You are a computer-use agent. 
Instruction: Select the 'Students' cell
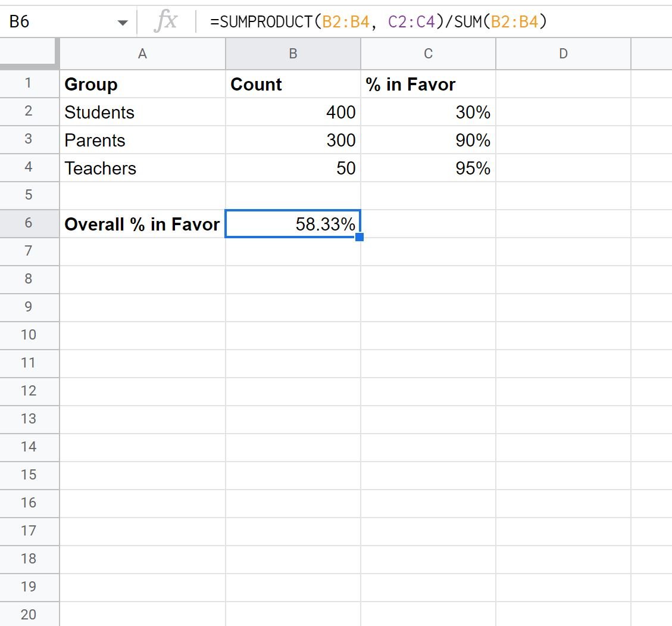click(142, 112)
